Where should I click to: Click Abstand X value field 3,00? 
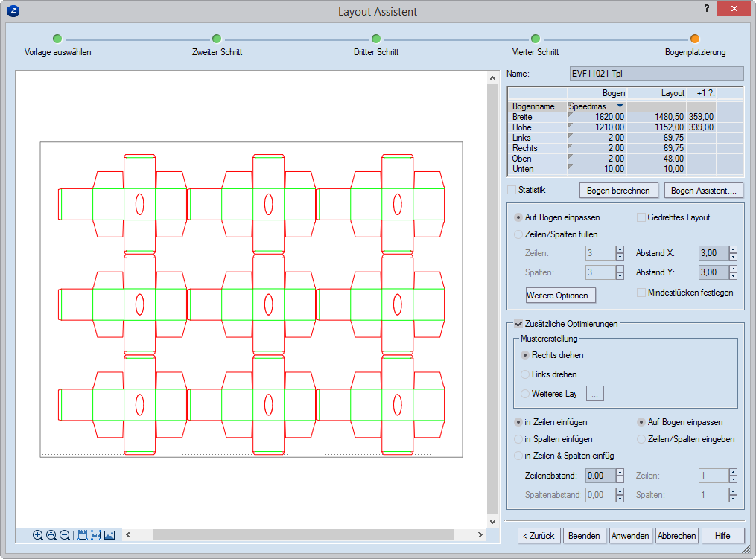714,253
